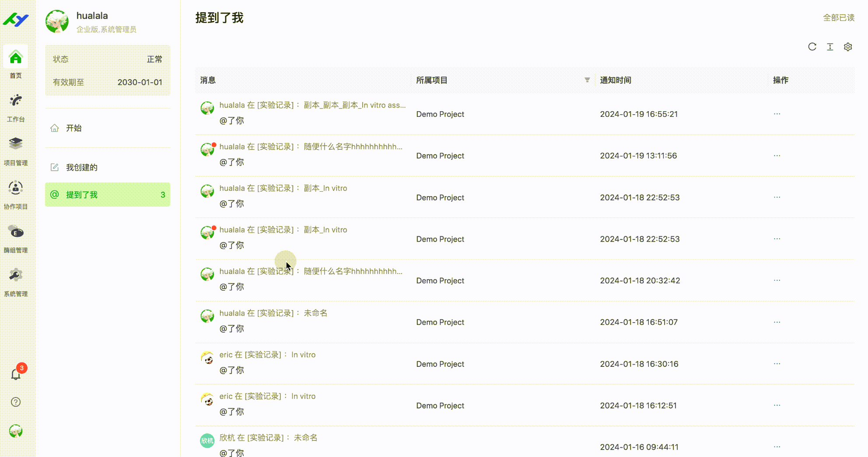Open the help question mark icon
This screenshot has height=457, width=868.
click(x=16, y=402)
